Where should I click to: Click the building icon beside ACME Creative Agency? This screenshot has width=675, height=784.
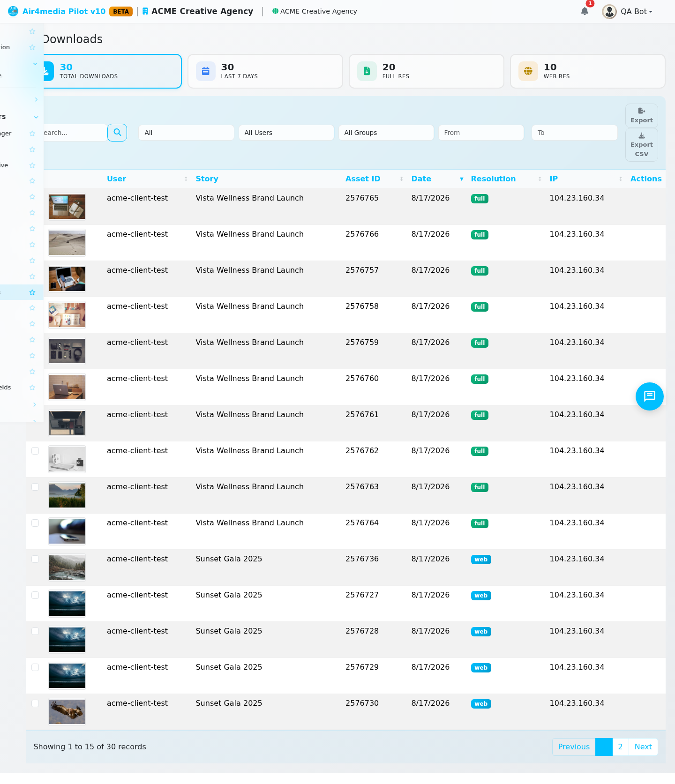click(x=145, y=11)
